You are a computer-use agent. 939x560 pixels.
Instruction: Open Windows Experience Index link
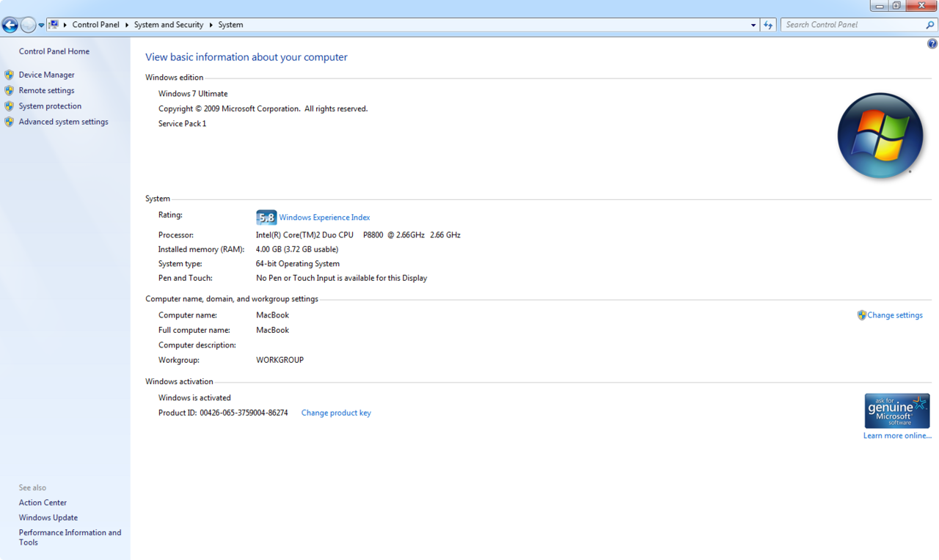(324, 218)
